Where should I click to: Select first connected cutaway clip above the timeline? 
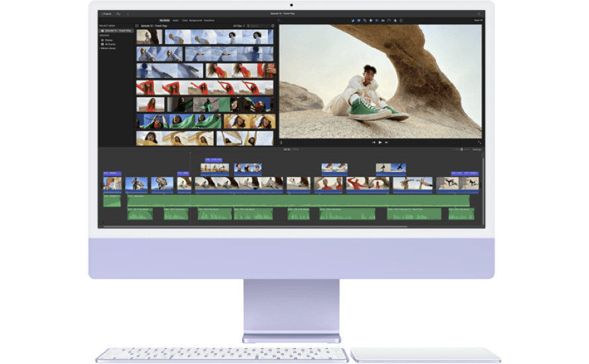coord(214,169)
